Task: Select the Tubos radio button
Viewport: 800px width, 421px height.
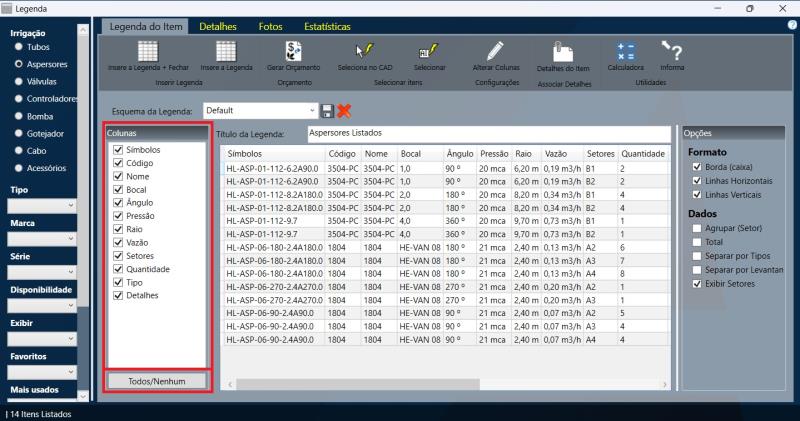Action: (18, 47)
